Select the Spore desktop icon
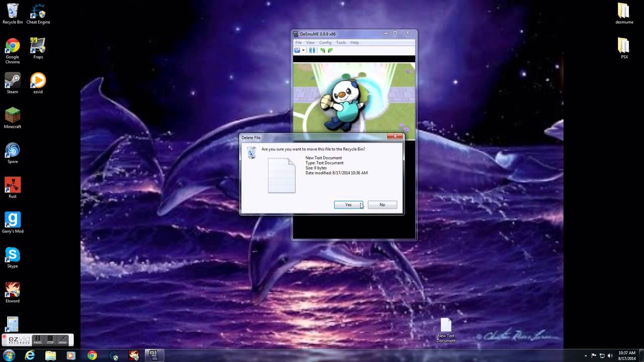This screenshot has width=644, height=362. point(13,153)
